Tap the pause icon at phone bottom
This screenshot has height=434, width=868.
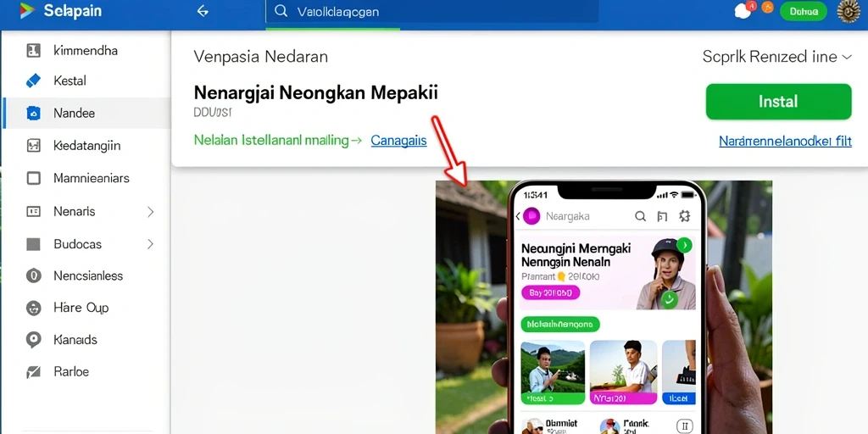[685, 426]
